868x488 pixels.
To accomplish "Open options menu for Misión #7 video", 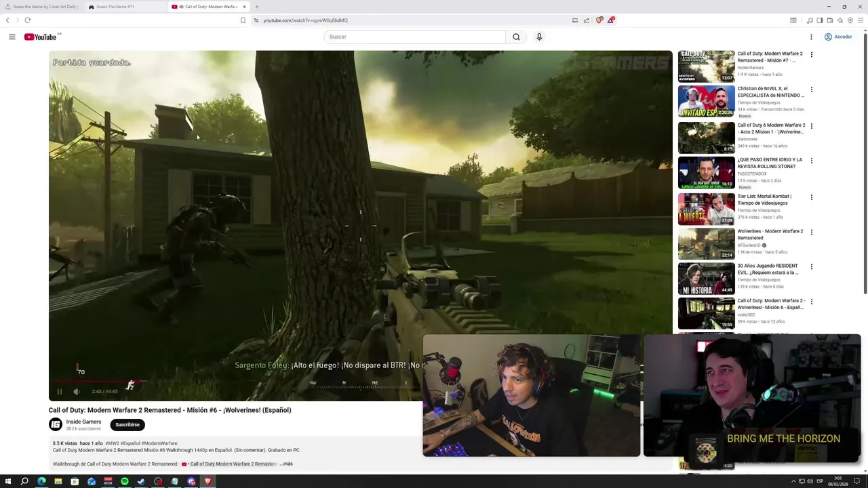I will click(811, 55).
